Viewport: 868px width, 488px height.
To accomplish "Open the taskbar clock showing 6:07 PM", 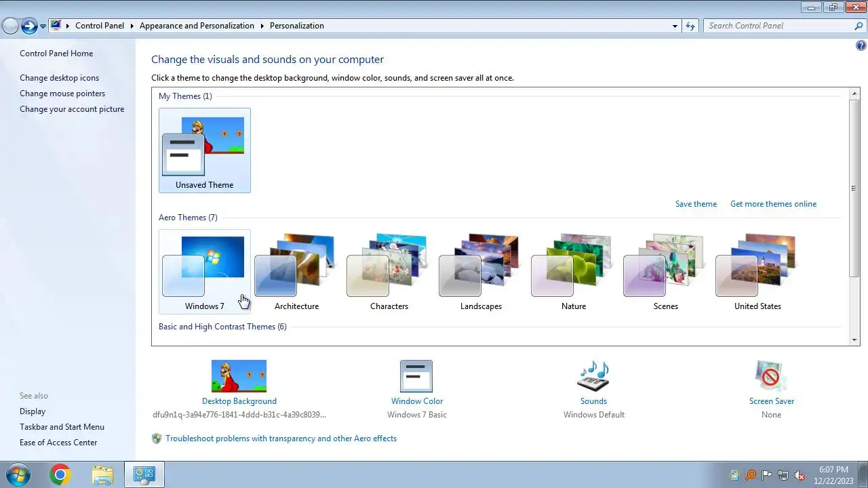I will tap(833, 475).
